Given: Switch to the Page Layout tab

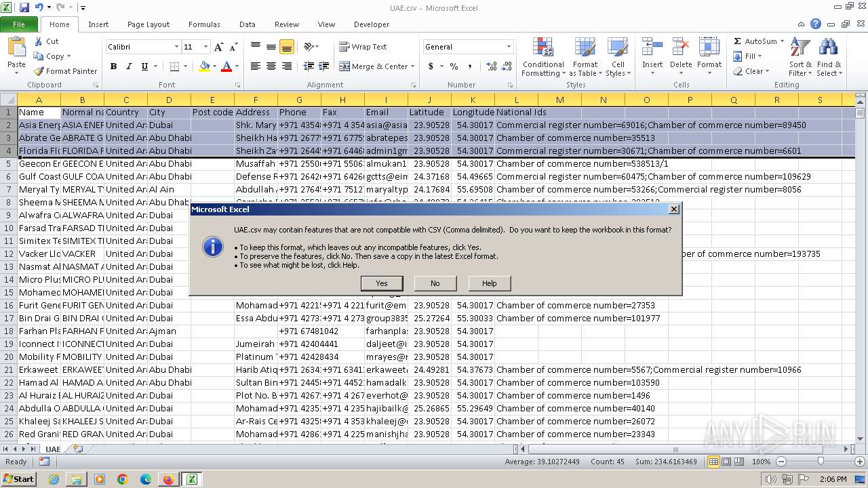Looking at the screenshot, I should (149, 24).
